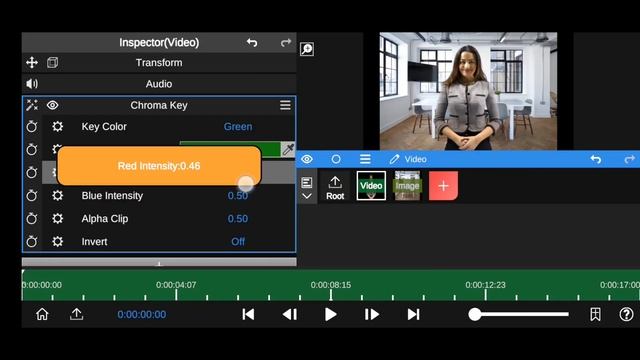
Task: Step forward one frame
Action: click(x=372, y=314)
